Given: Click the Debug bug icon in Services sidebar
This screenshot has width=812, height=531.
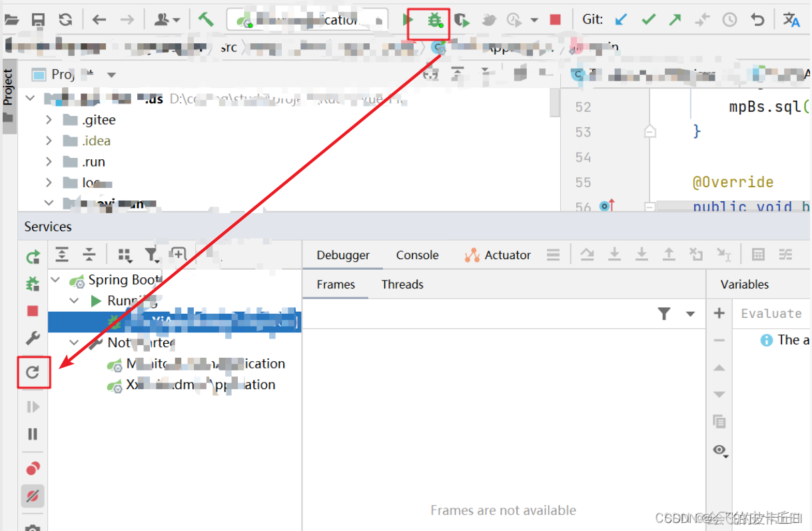Looking at the screenshot, I should point(33,284).
